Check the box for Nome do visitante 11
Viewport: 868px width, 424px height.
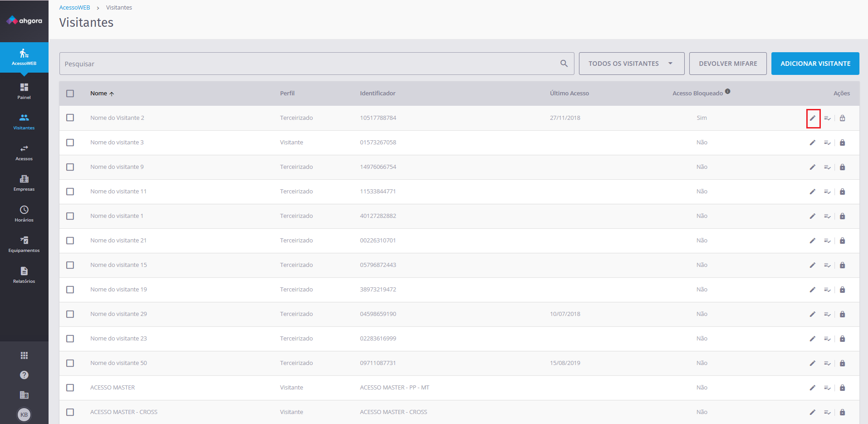70,192
